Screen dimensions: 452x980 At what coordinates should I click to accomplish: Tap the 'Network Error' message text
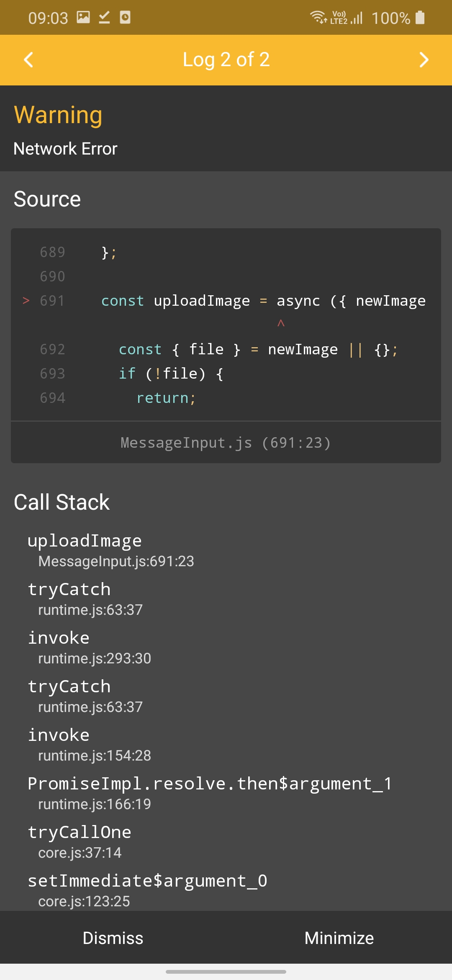(x=65, y=149)
